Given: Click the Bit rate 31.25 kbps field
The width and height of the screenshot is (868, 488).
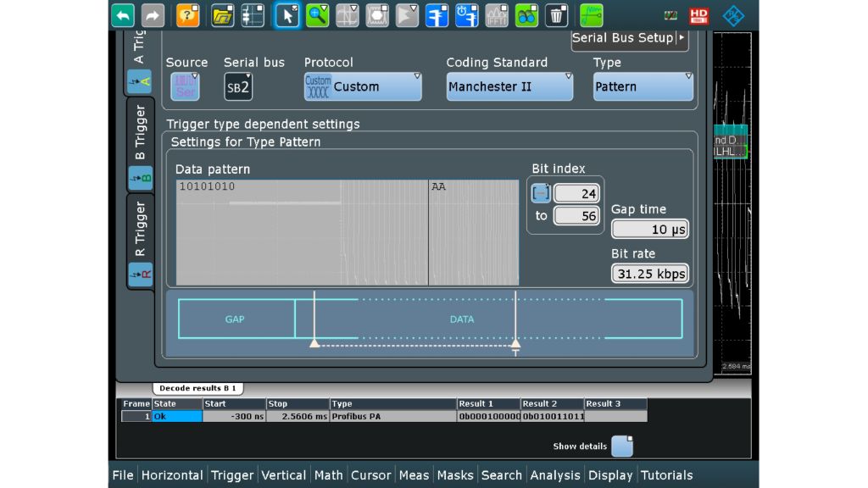Looking at the screenshot, I should pyautogui.click(x=650, y=273).
